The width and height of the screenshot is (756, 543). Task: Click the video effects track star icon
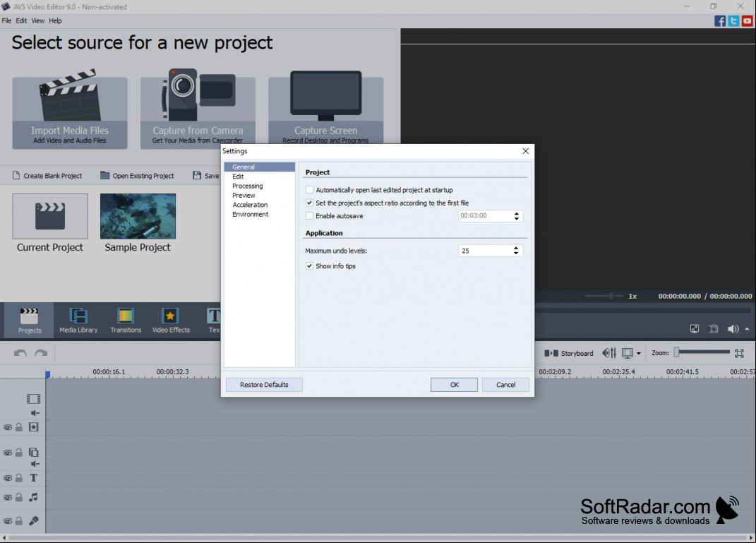click(33, 426)
